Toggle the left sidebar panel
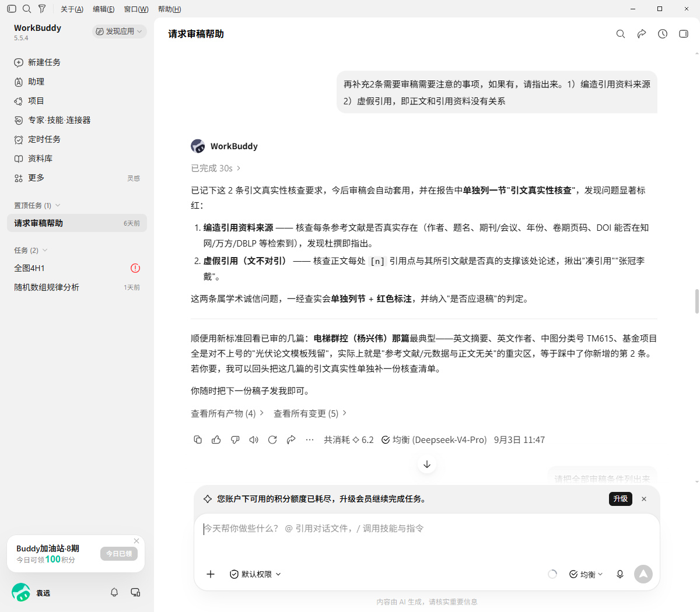The width and height of the screenshot is (700, 612). click(12, 9)
